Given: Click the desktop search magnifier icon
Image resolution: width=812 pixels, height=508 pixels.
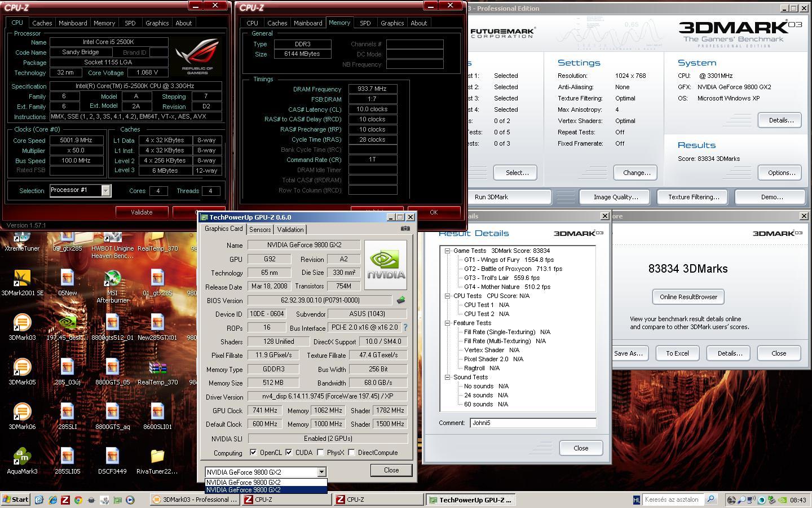Looking at the screenshot, I should [x=710, y=500].
